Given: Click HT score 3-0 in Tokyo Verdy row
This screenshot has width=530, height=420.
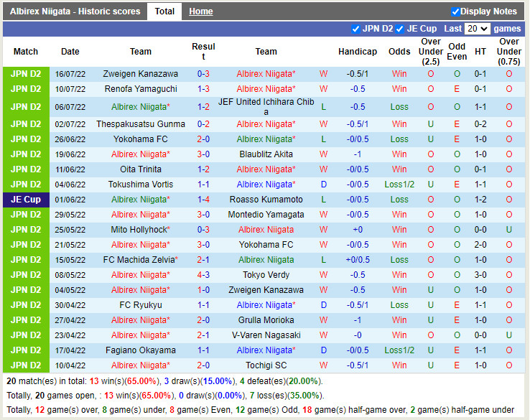Looking at the screenshot, I should pos(480,275).
